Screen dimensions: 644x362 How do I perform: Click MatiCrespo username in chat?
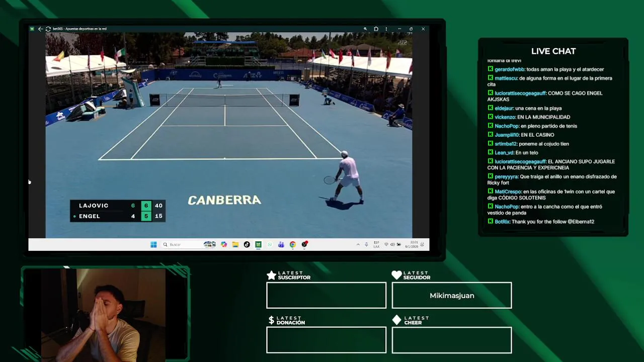[508, 192]
